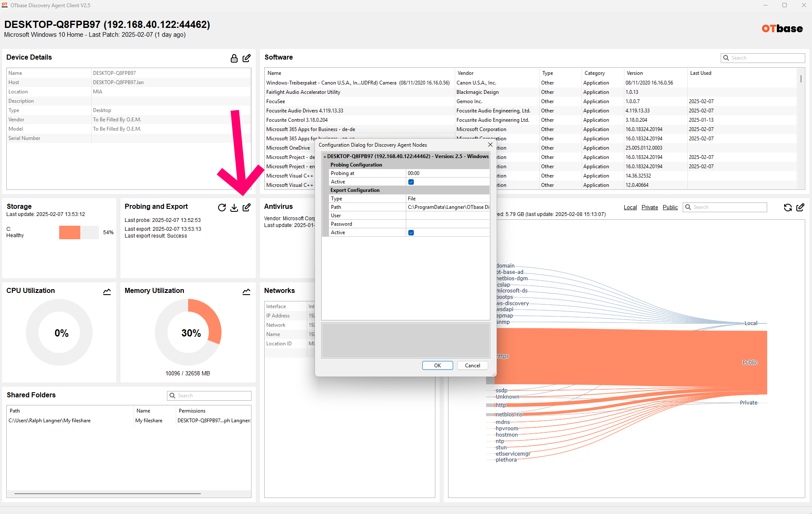Open Probing and Export edit configuration
The height and width of the screenshot is (514, 812).
point(247,207)
